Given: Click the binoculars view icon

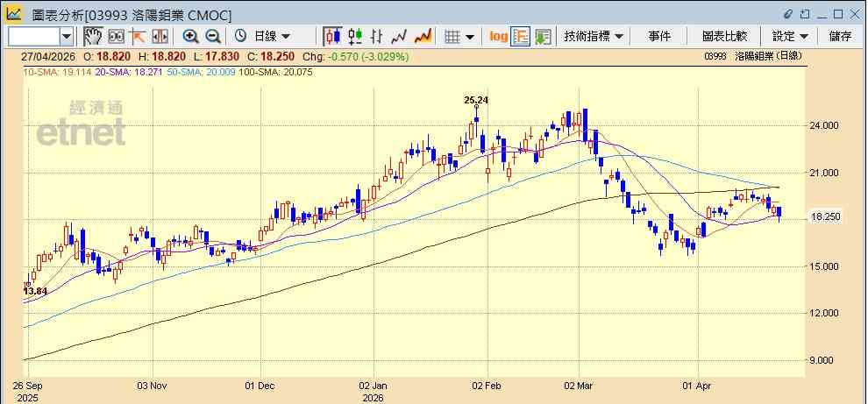Looking at the screenshot, I should point(116,37).
